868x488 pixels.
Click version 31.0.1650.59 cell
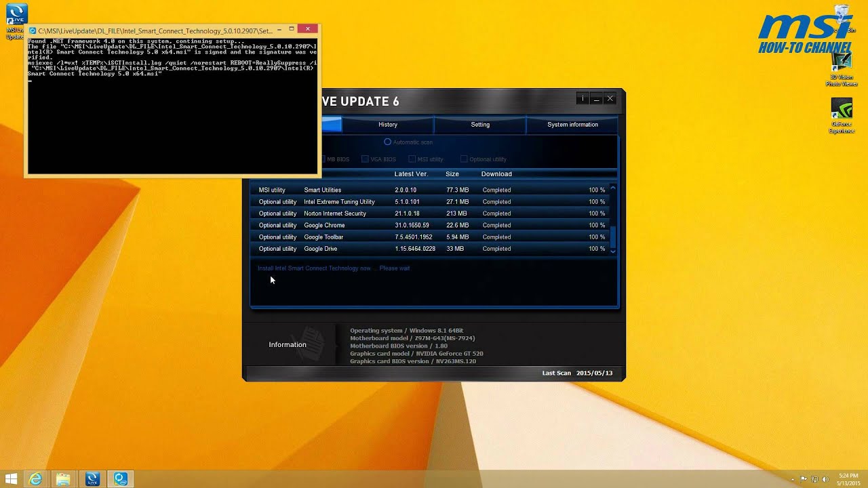coord(412,226)
